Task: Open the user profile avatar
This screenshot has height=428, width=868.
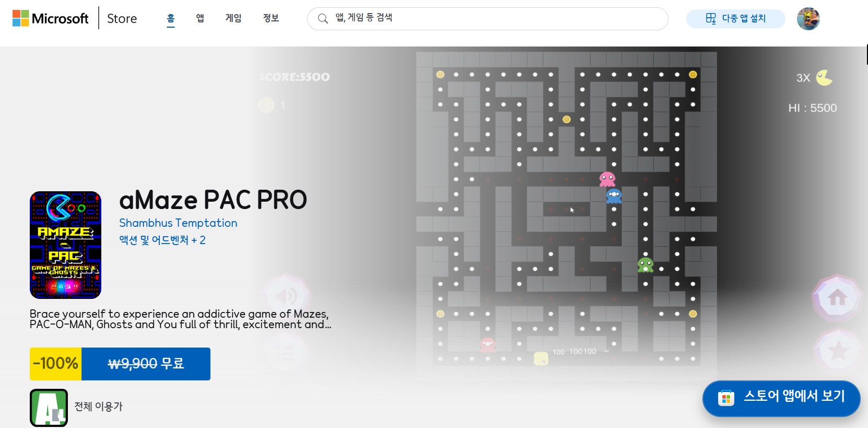Action: [x=807, y=19]
